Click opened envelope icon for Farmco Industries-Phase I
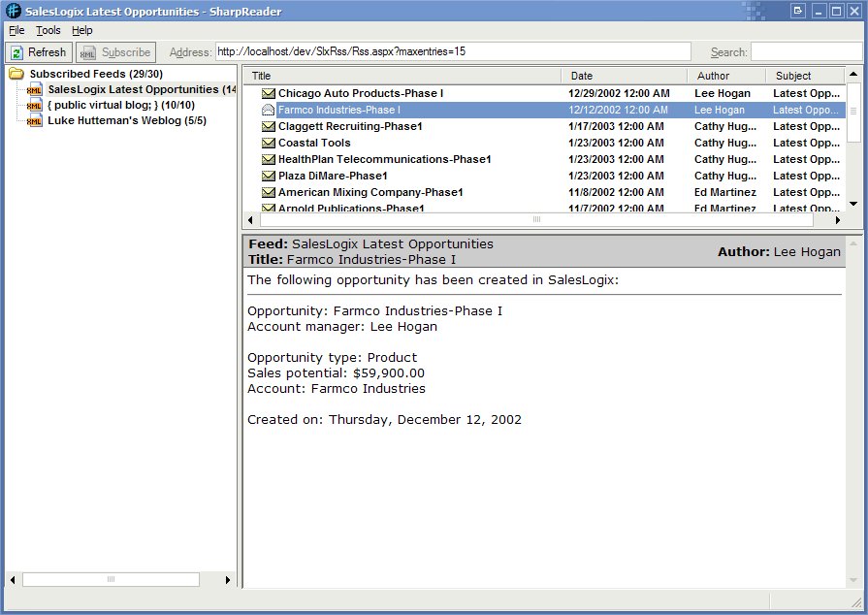The height and width of the screenshot is (615, 868). click(x=269, y=110)
